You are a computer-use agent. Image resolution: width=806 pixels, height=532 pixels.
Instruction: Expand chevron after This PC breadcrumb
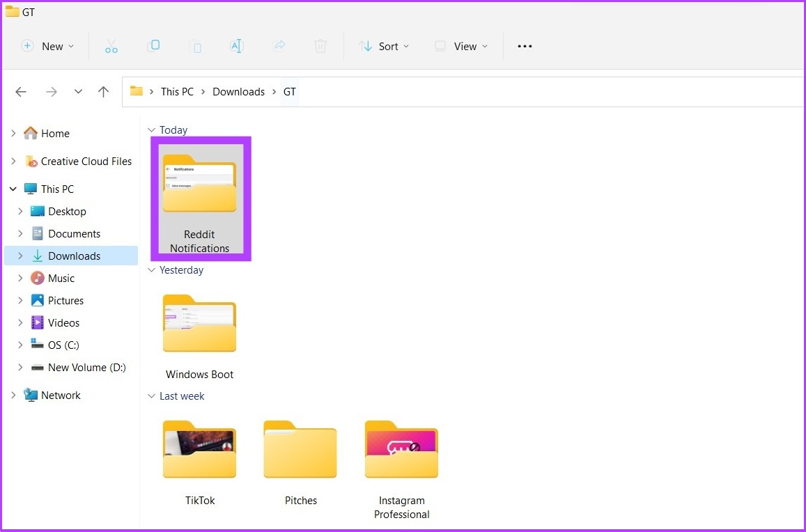click(203, 91)
